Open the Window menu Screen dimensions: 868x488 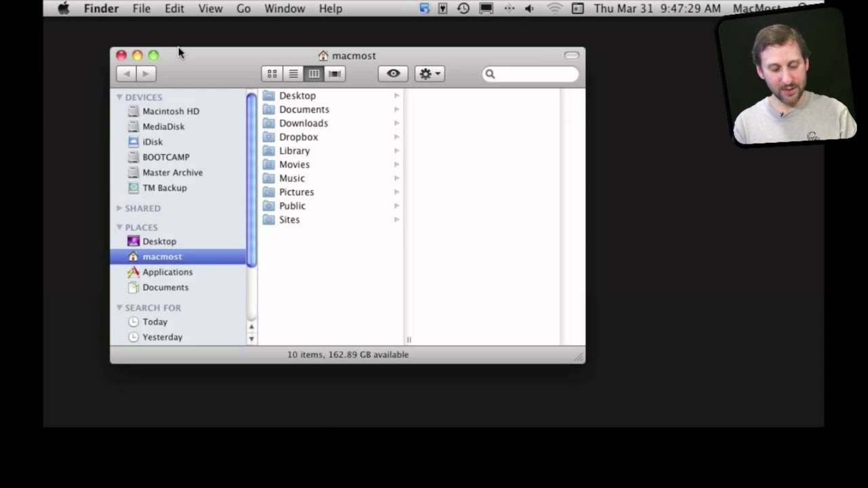(285, 8)
